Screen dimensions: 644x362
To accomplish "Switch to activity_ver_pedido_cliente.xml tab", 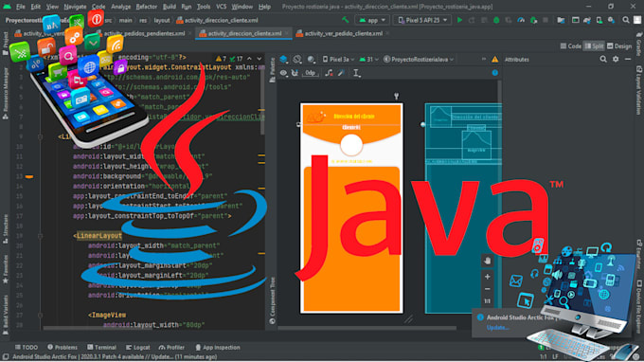I will click(x=343, y=33).
